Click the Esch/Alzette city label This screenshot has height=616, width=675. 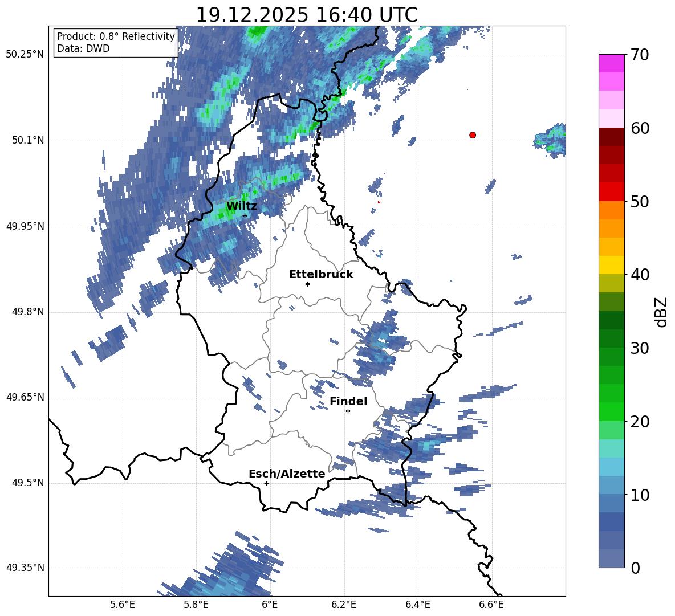pyautogui.click(x=287, y=474)
